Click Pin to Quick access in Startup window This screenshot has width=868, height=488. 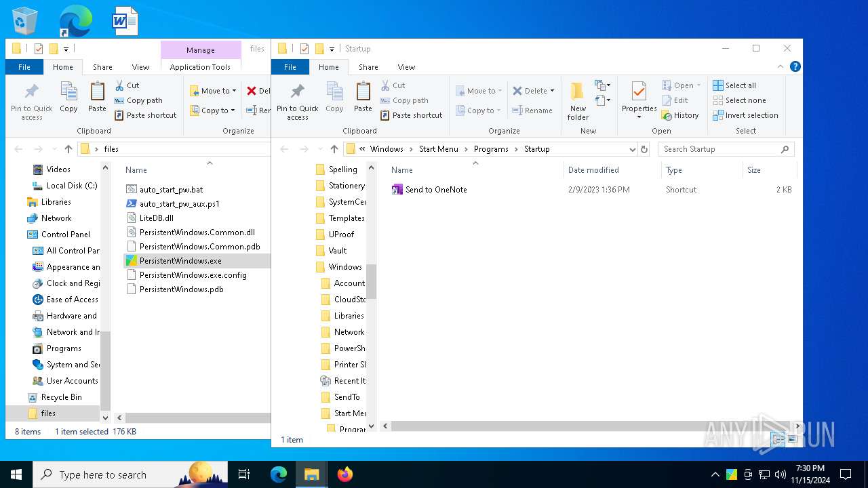[x=297, y=102]
